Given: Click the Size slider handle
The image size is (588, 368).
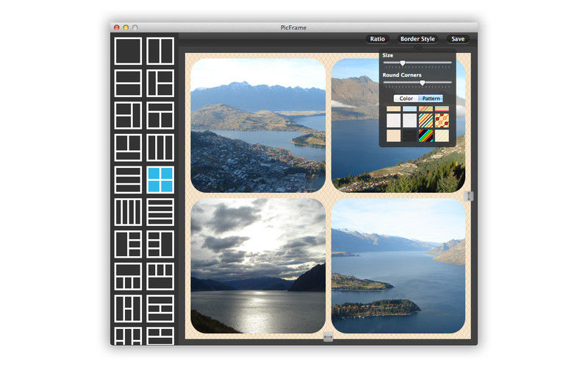Looking at the screenshot, I should (402, 63).
